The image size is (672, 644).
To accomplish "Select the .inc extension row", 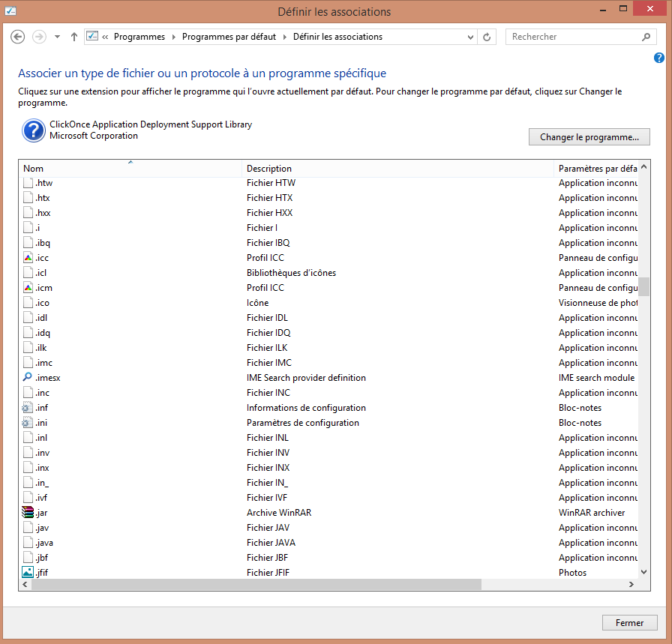I will coord(328,393).
